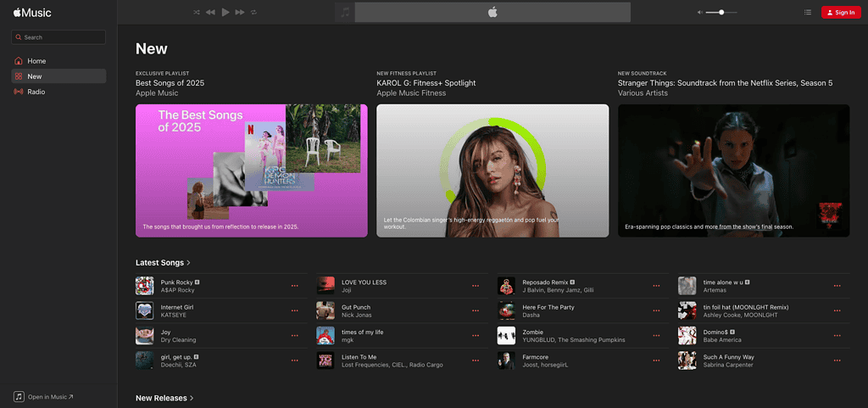Go to Home in sidebar
Screen dimensions: 868x408
pos(58,61)
